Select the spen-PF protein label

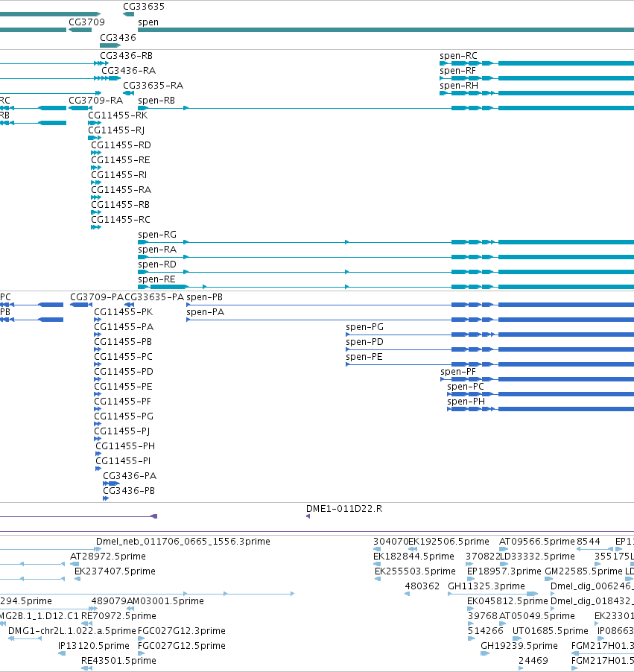click(458, 372)
